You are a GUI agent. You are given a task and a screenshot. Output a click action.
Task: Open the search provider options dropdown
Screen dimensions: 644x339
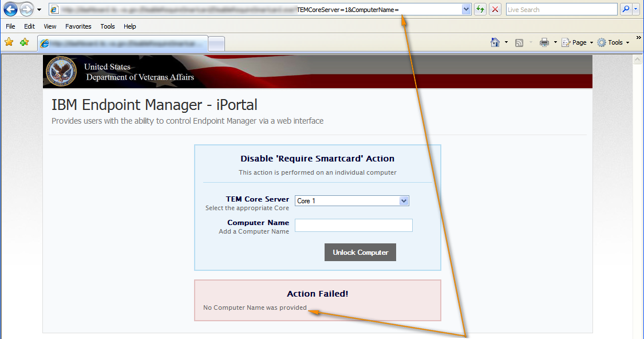[x=636, y=10]
